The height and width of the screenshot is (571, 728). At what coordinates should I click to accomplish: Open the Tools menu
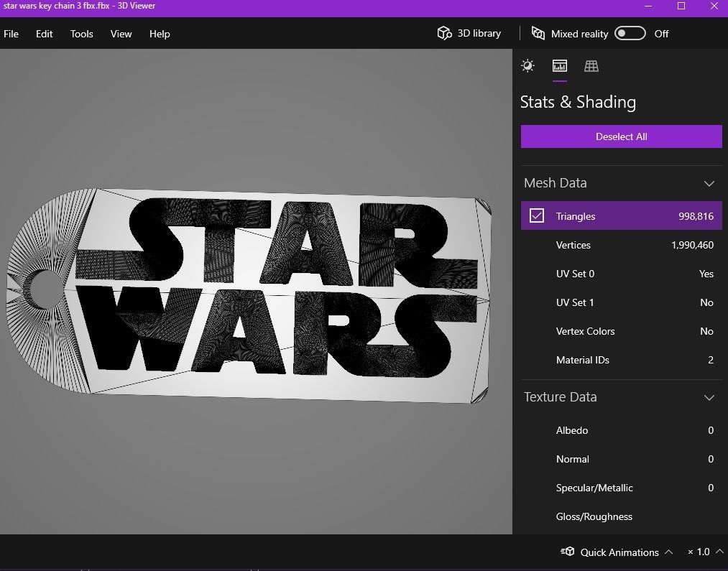coord(82,34)
